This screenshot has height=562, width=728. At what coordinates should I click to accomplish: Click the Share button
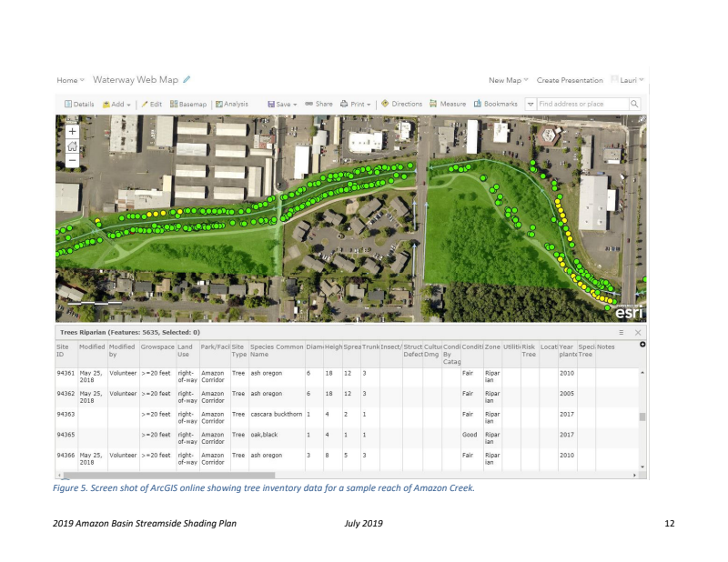pos(318,104)
